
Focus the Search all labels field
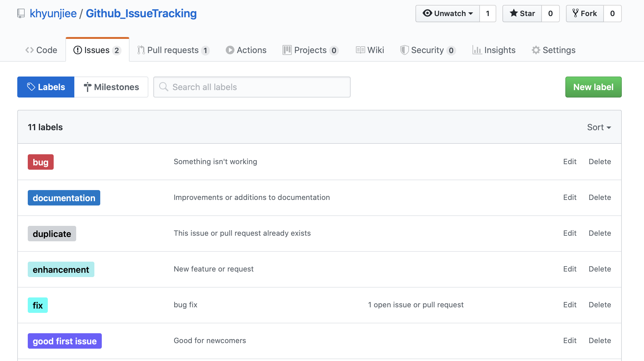[x=252, y=87]
